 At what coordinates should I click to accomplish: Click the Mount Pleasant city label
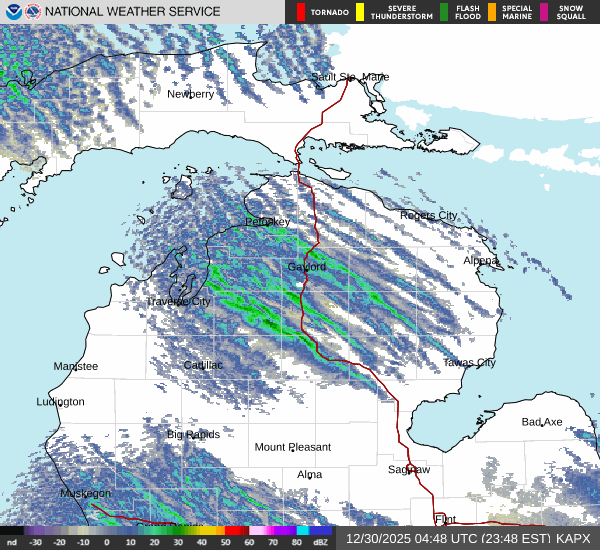click(292, 447)
